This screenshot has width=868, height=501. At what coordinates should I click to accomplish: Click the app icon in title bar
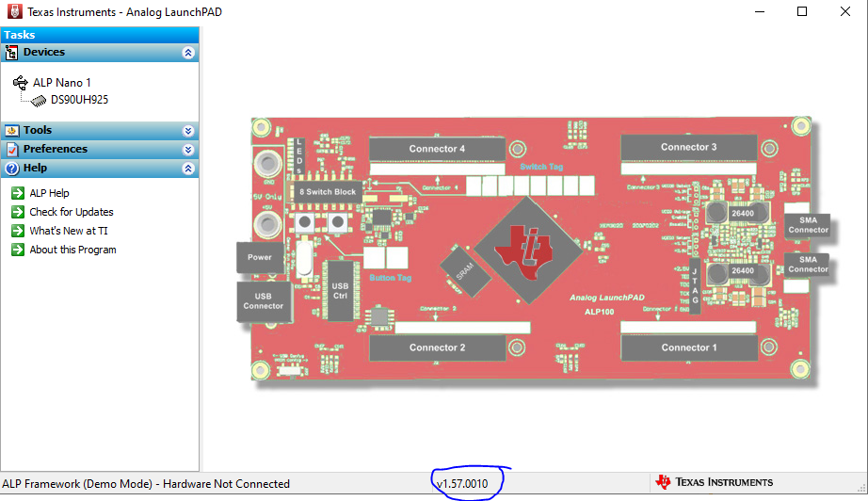(x=15, y=11)
